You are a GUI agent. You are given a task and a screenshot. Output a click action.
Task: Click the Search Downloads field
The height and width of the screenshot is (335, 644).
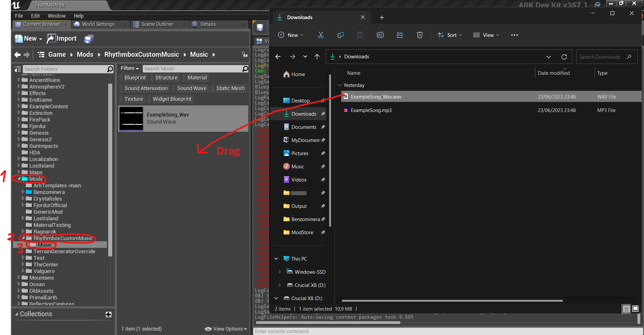[x=606, y=57]
